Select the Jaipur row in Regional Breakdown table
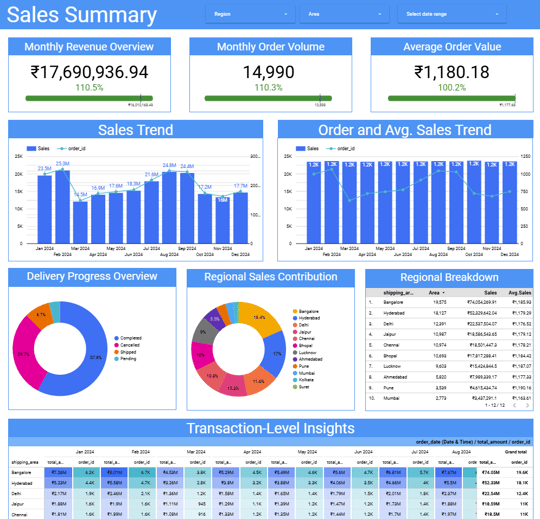The height and width of the screenshot is (519, 540). click(449, 334)
